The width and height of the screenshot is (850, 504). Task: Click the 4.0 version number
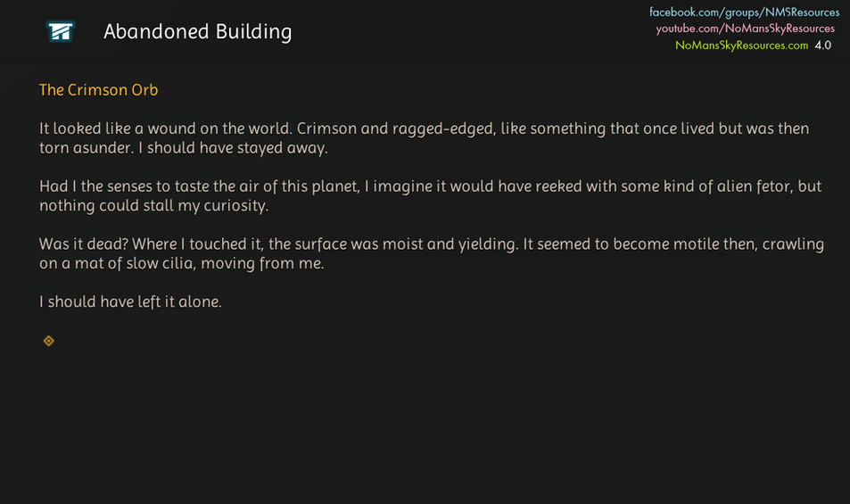[822, 45]
